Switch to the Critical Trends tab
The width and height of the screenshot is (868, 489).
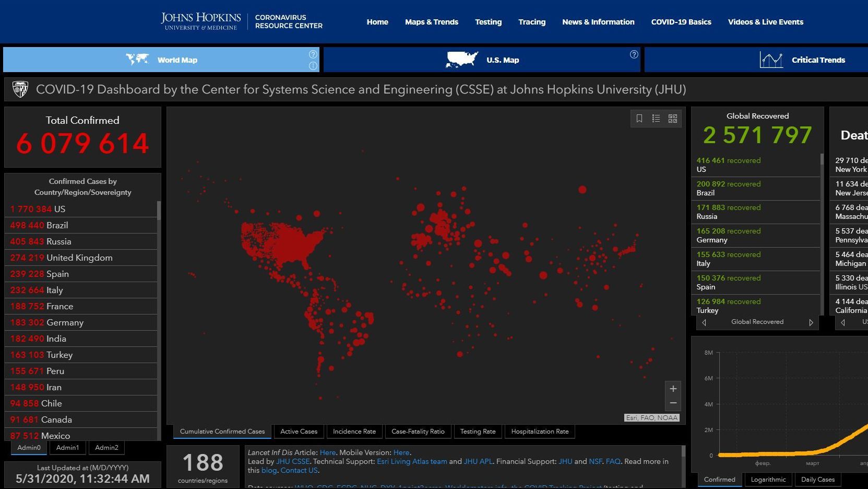pyautogui.click(x=756, y=60)
